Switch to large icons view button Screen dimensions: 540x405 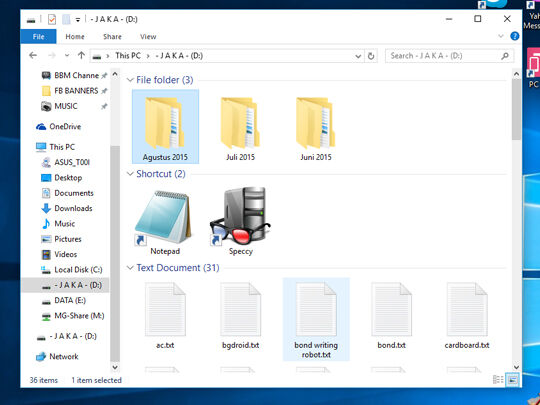(512, 380)
